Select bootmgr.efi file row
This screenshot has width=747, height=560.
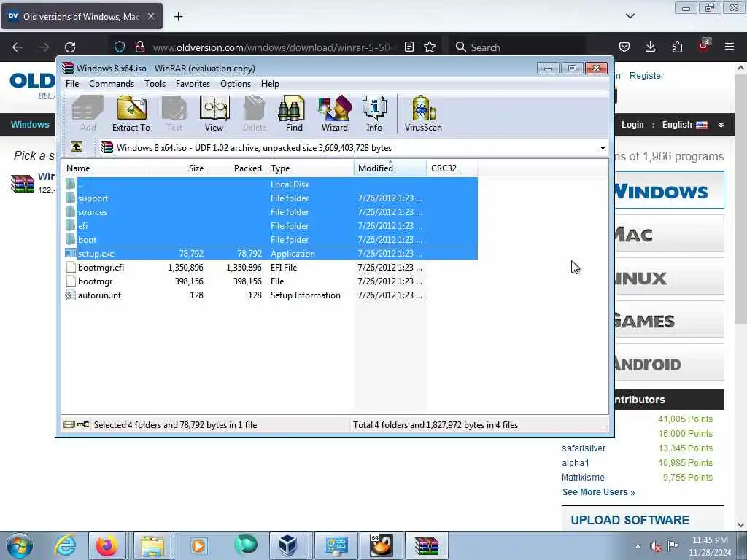pyautogui.click(x=270, y=267)
